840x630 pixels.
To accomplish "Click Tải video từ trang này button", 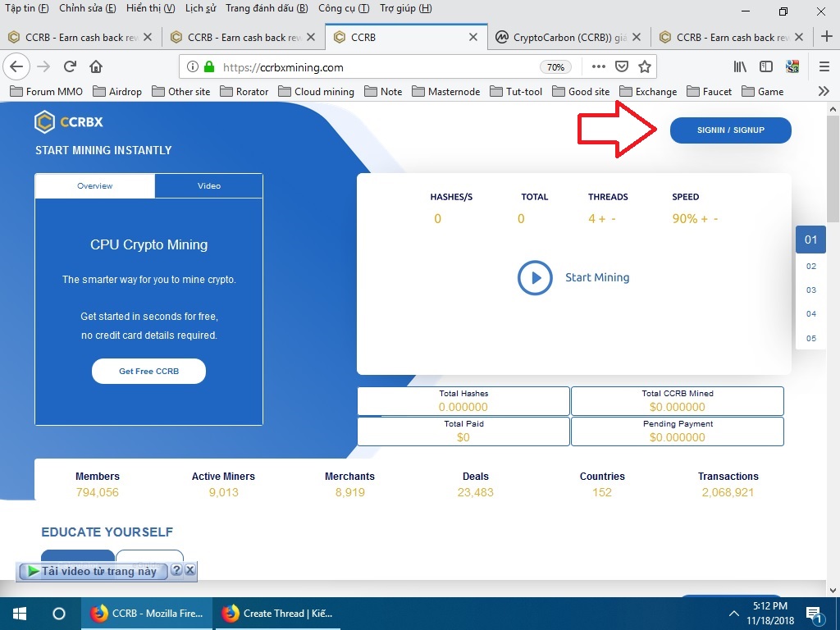I will click(x=92, y=571).
